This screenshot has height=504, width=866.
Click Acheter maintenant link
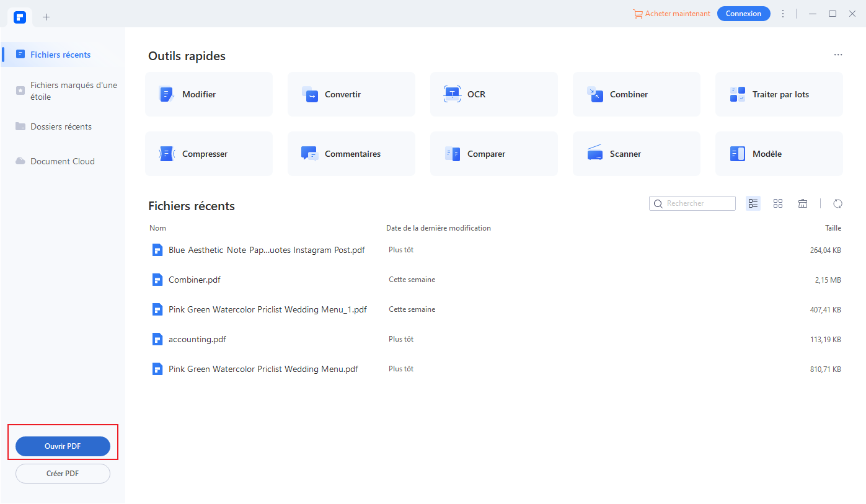(x=678, y=14)
